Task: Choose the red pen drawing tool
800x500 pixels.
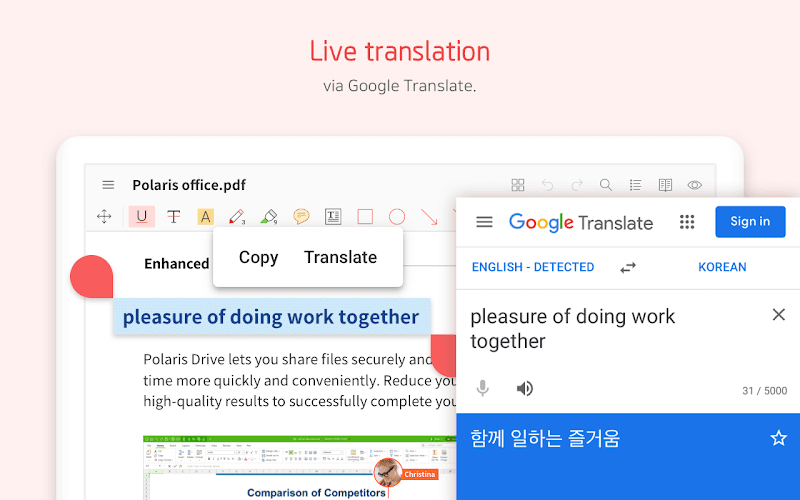Action: coord(237,216)
